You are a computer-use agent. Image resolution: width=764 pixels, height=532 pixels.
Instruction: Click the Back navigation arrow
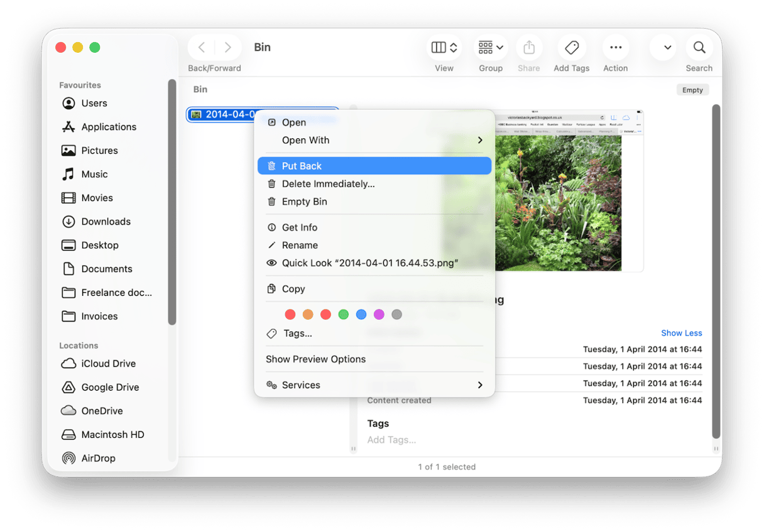(x=202, y=48)
